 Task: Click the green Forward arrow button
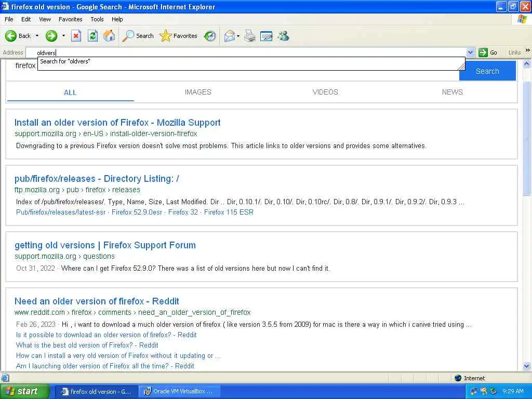click(x=51, y=36)
